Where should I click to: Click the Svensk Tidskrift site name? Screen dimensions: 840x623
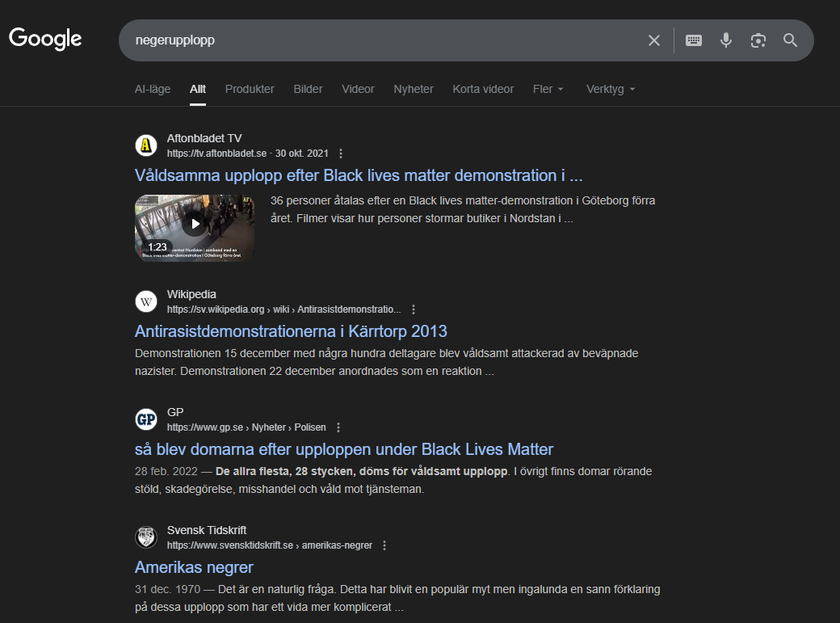[207, 530]
